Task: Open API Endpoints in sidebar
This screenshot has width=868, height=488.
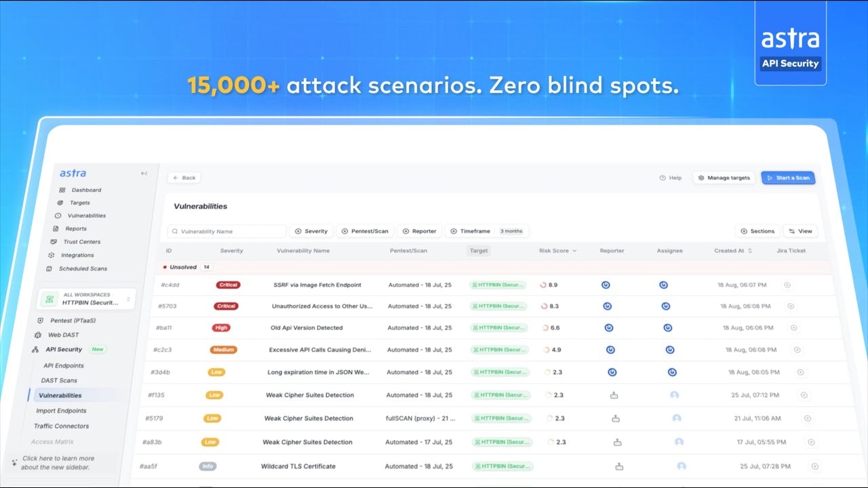Action: (x=64, y=366)
